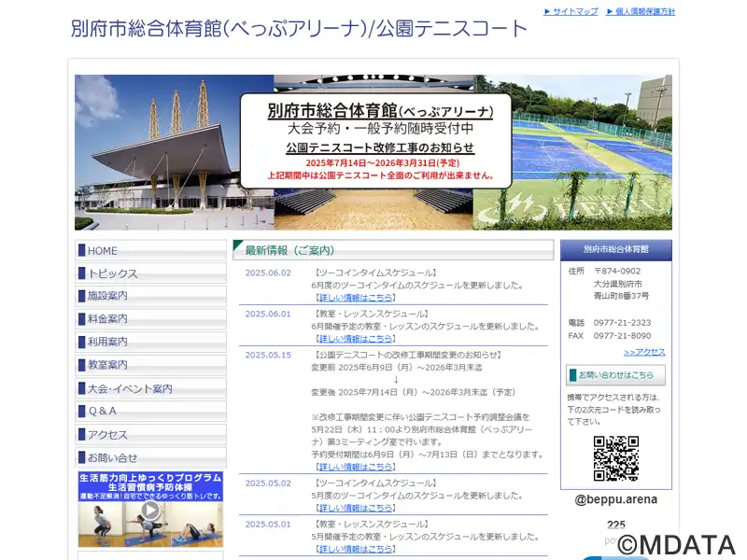Open details link for 2025.05.15 tennis court notice
The image size is (747, 560).
[356, 467]
